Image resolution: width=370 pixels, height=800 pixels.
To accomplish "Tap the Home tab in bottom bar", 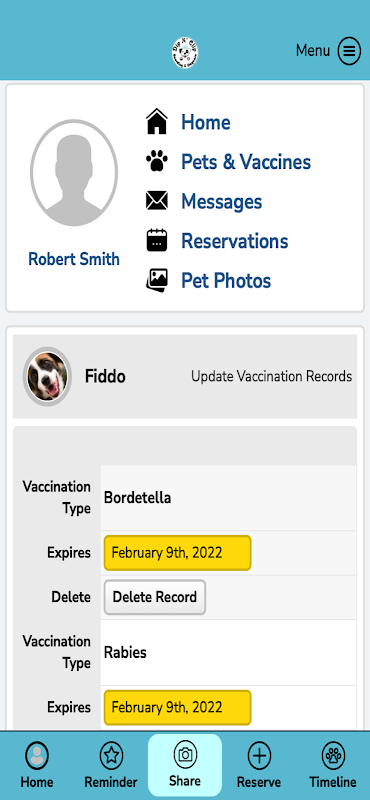I will tap(37, 764).
